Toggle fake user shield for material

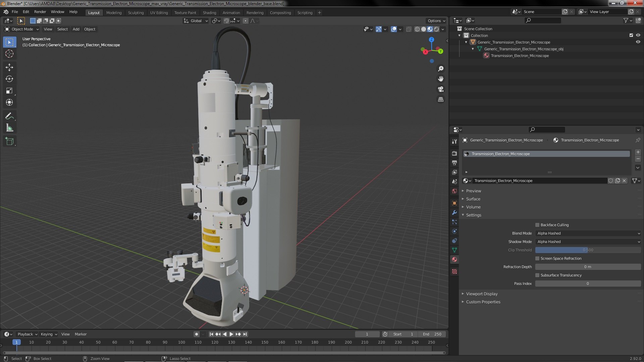(611, 181)
